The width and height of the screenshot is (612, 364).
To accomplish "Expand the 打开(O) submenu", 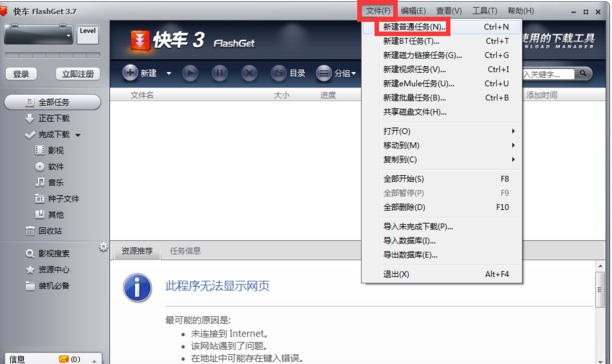I will (x=442, y=131).
